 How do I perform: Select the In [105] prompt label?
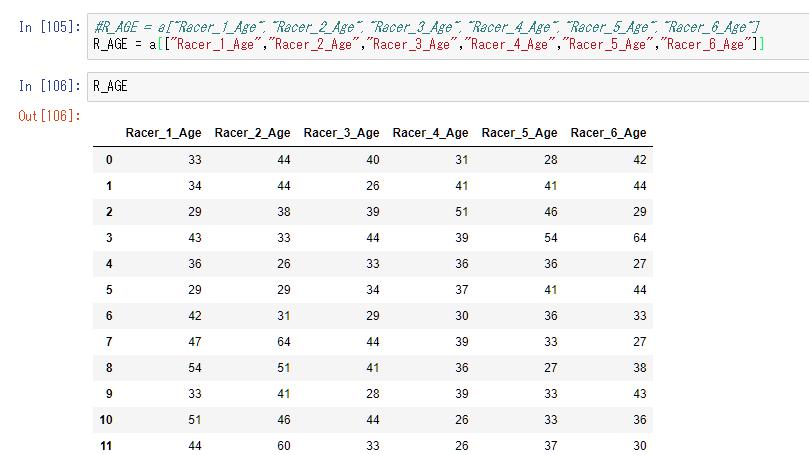tap(50, 27)
